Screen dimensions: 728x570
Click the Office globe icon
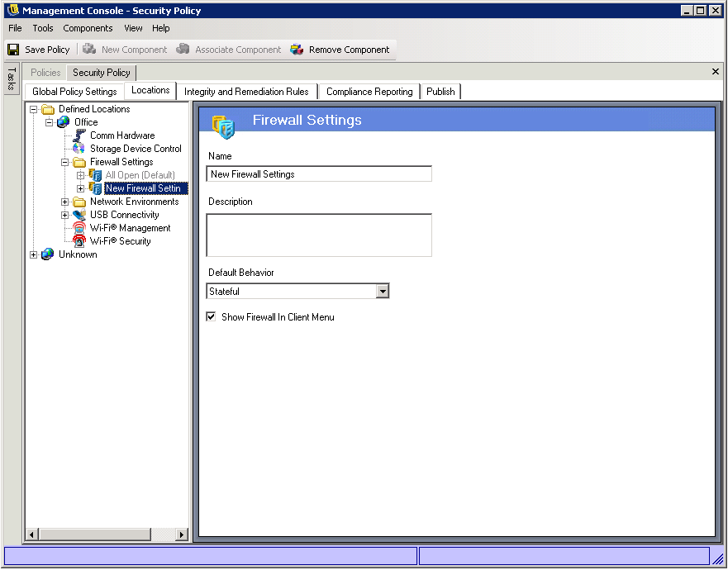pyautogui.click(x=63, y=122)
